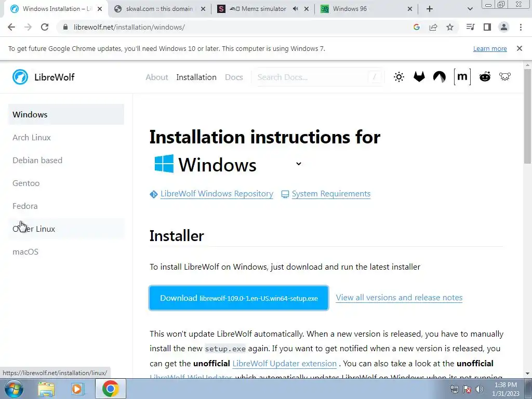Select Gentoo in the sidebar

click(x=66, y=183)
